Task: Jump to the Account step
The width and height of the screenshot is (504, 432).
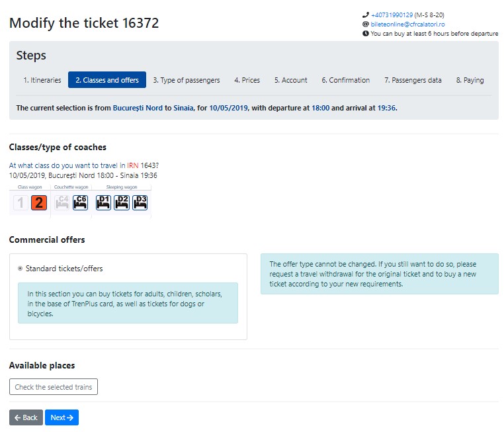Action: point(291,80)
